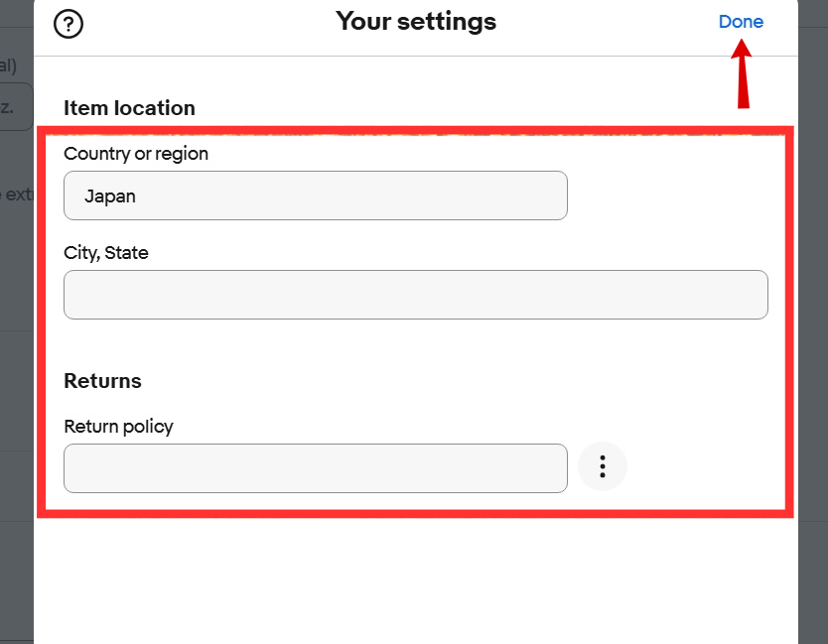Click the "Country or region" field label
Screen dimensions: 828x644
(136, 154)
